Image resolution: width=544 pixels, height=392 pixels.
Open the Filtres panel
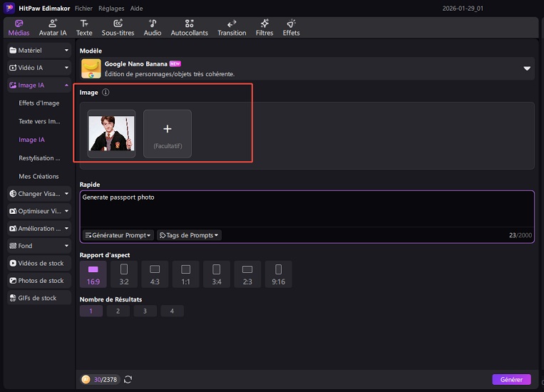click(x=265, y=28)
